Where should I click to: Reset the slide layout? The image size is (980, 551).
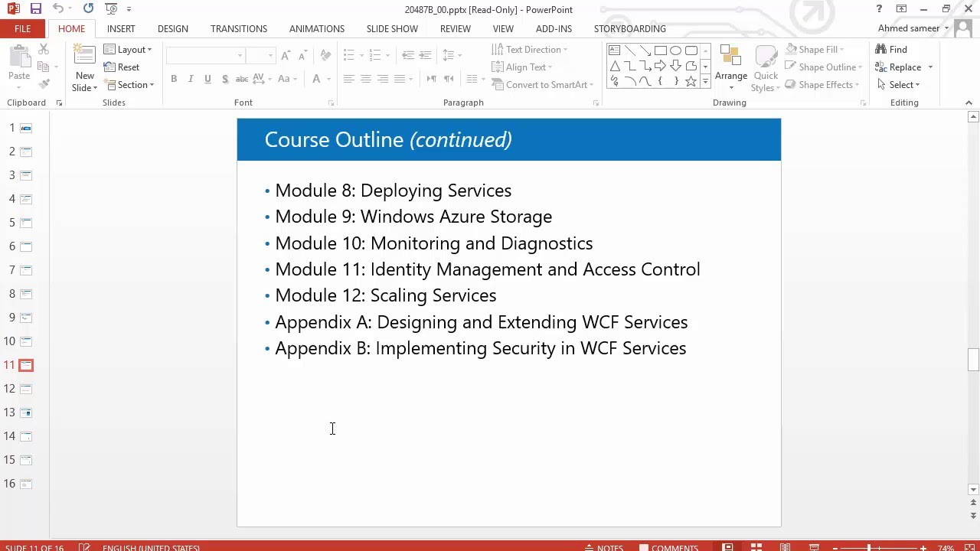[122, 67]
